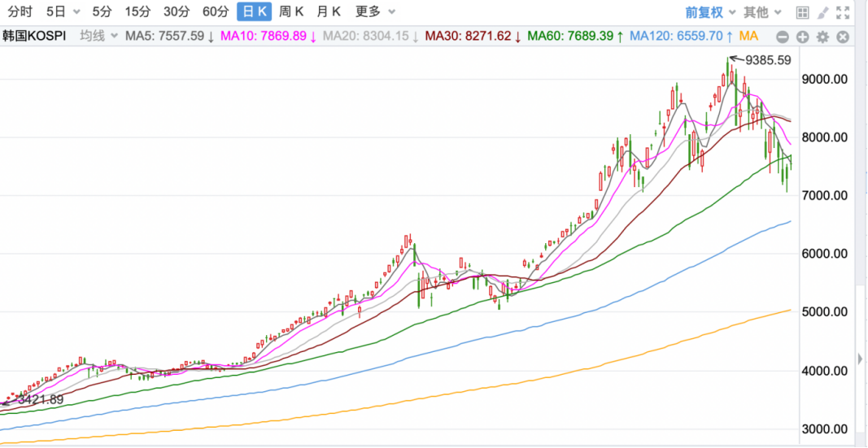Open the 更多 more periods menu
The height and width of the screenshot is (448, 868).
coord(375,11)
